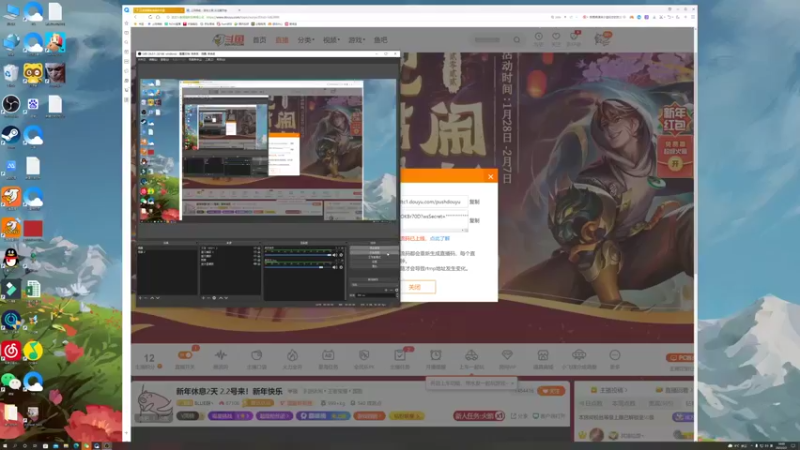Open the 鱼吧 nav item
This screenshot has height=450, width=800.
pos(381,40)
